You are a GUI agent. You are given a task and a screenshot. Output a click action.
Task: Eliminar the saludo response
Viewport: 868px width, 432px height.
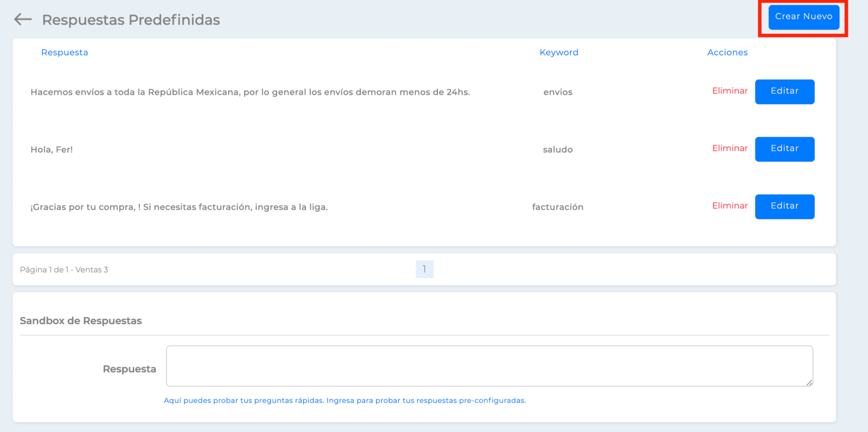click(730, 149)
